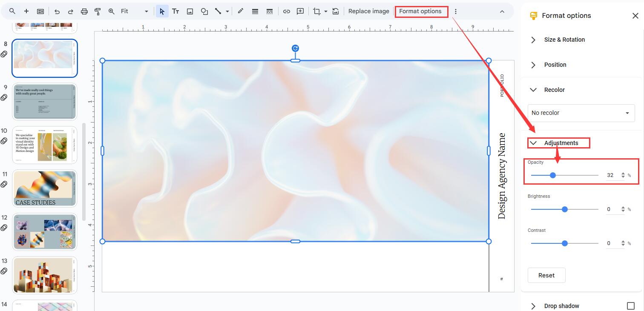Select slide 13 thumbnail
The image size is (644, 311).
click(x=45, y=275)
